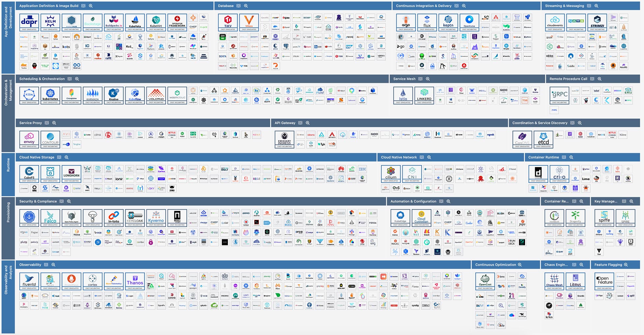Open the Litmus project card
This screenshot has width=644, height=335.
[x=575, y=281]
